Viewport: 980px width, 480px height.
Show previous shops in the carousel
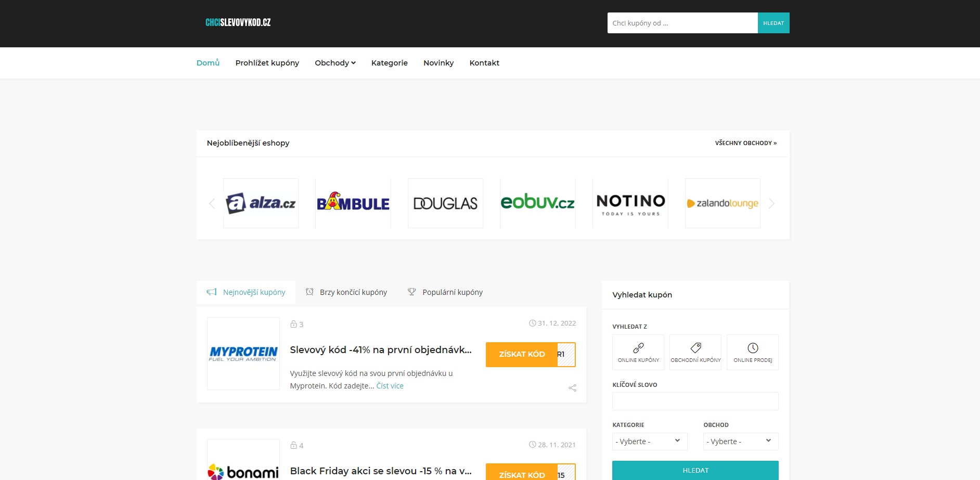[212, 203]
